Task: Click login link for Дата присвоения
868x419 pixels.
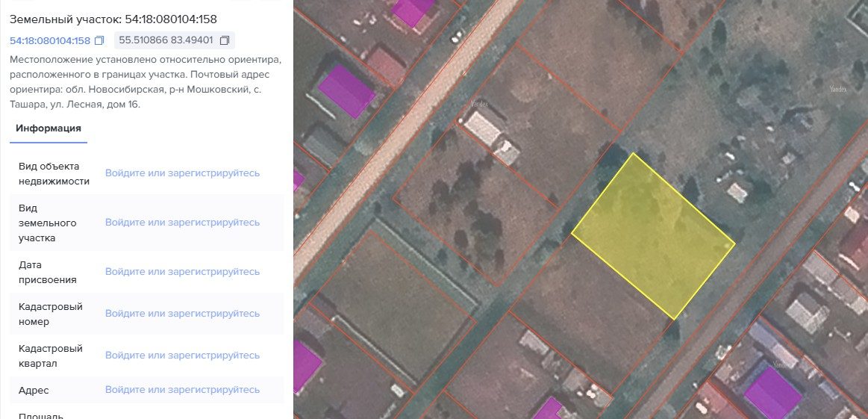Action: click(182, 272)
